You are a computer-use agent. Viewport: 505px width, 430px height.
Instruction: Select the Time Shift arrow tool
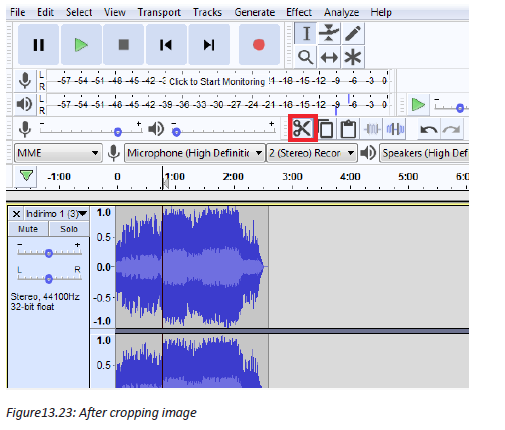329,57
